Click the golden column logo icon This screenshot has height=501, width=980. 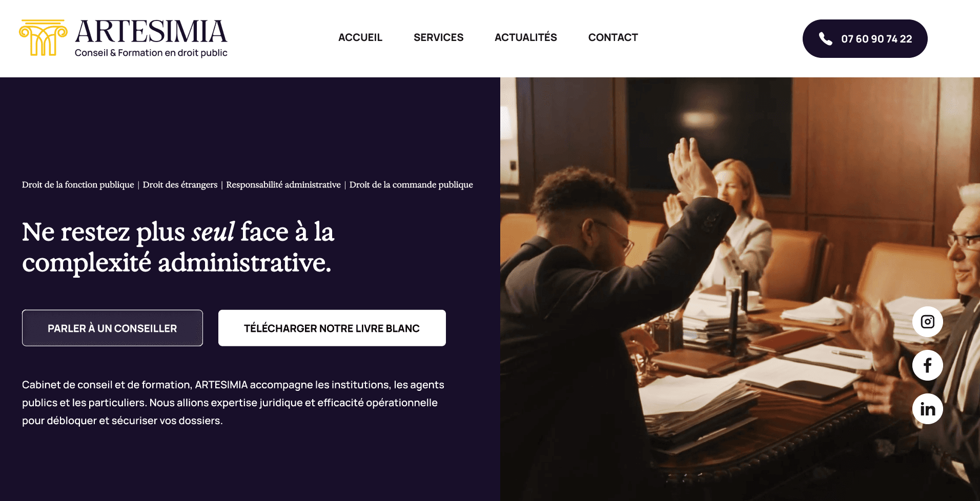point(43,37)
